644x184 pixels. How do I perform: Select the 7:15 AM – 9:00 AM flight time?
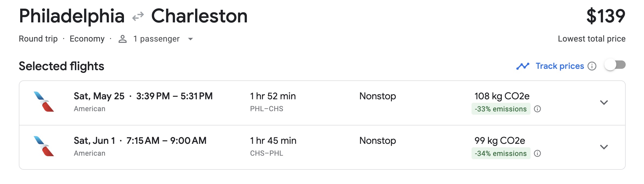(x=166, y=141)
